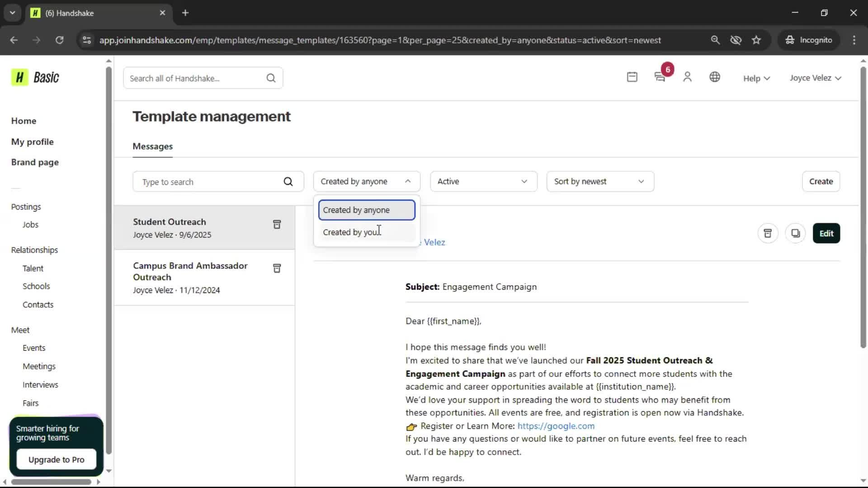This screenshot has width=868, height=488.
Task: Duplicate template using the copy icon
Action: tap(795, 233)
